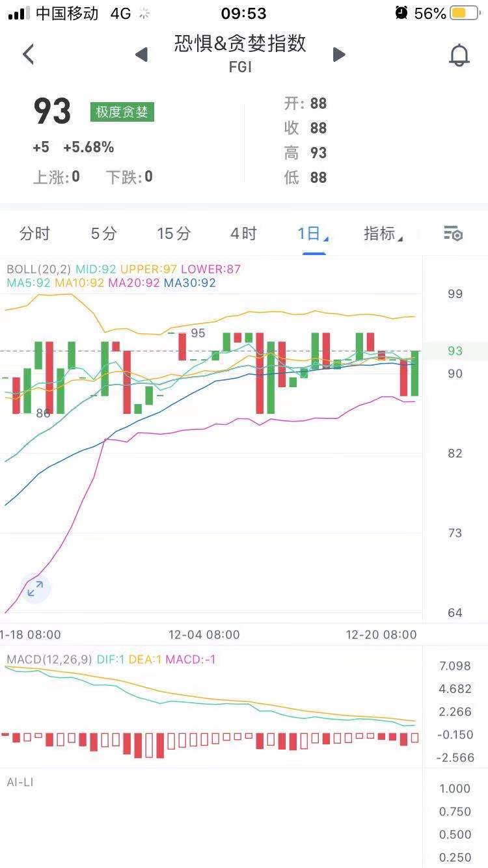This screenshot has height=868, width=488.
Task: Open chart settings icon
Action: pyautogui.click(x=453, y=234)
